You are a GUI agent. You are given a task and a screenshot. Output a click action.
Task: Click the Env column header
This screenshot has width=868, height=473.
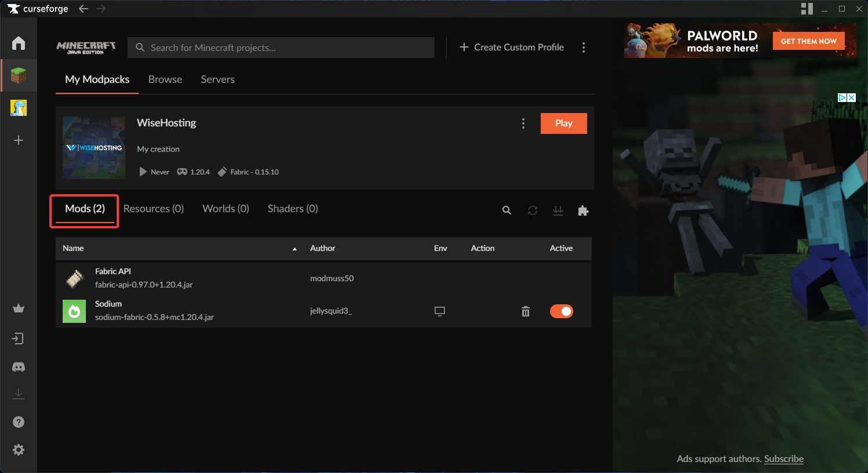(440, 248)
